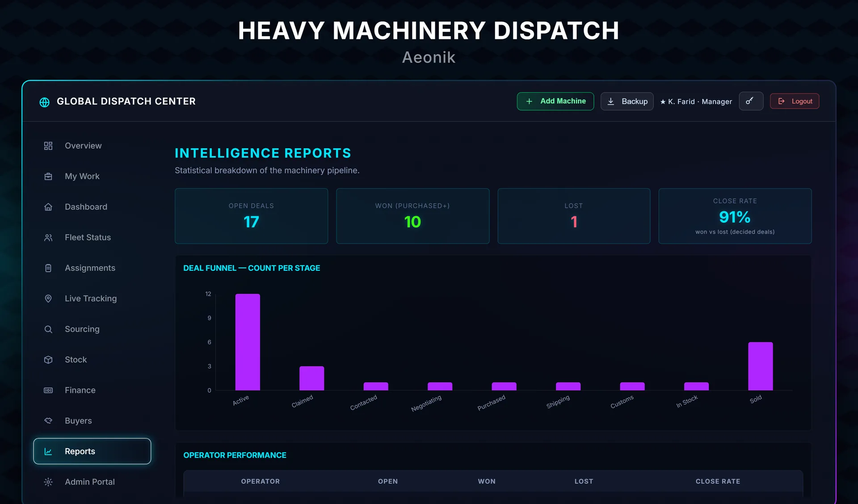858x504 pixels.
Task: Click the Sourcing magnifier icon
Action: point(48,329)
